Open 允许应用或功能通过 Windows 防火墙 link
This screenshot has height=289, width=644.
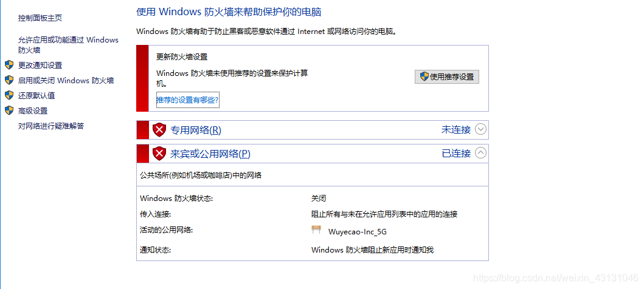(68, 45)
